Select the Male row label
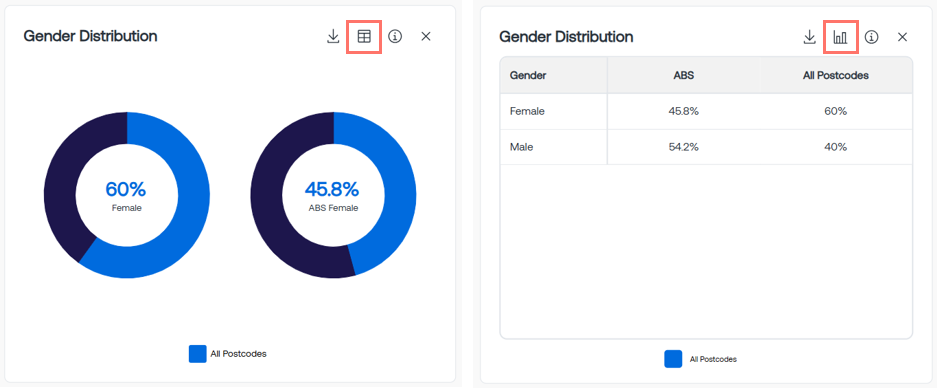The height and width of the screenshot is (388, 937). (522, 146)
